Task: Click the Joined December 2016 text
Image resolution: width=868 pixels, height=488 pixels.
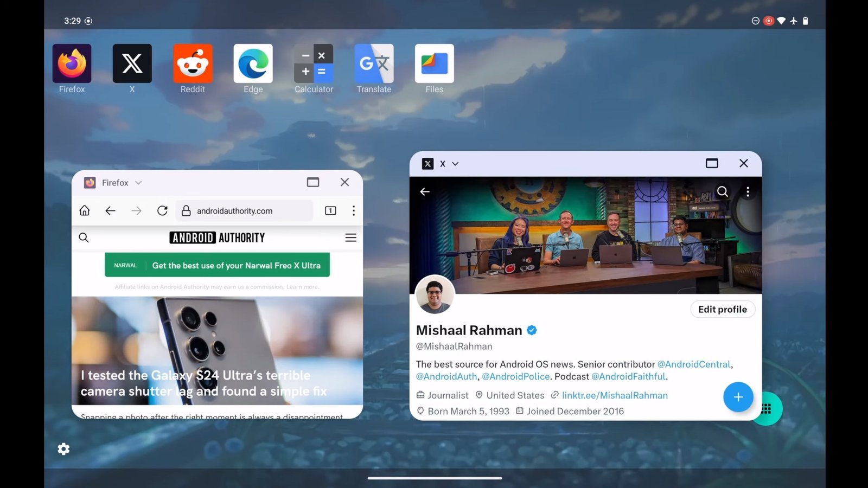Action: pyautogui.click(x=575, y=411)
